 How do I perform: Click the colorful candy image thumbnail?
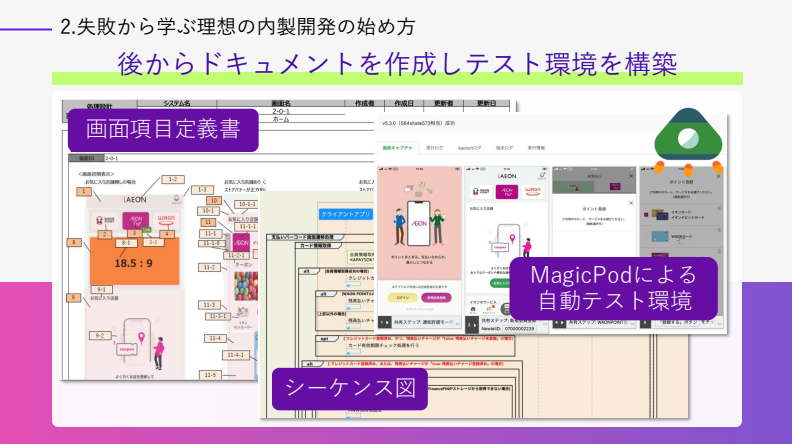click(x=246, y=286)
